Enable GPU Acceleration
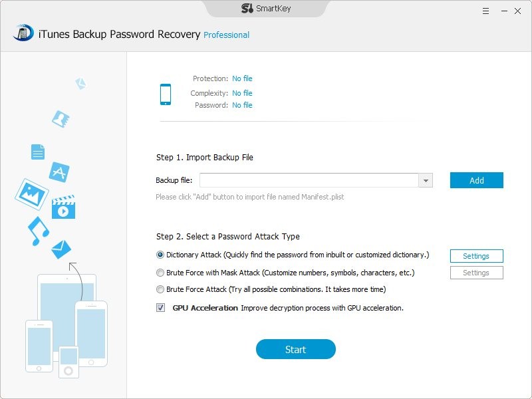Screen dimensions: 532x399 [160, 308]
